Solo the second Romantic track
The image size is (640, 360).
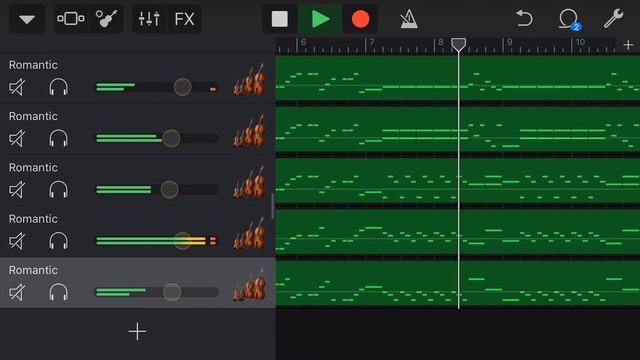[x=58, y=138]
